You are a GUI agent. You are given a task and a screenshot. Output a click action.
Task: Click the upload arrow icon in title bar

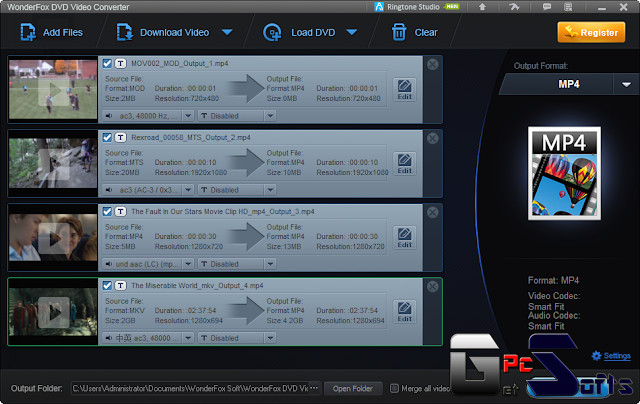click(x=482, y=7)
